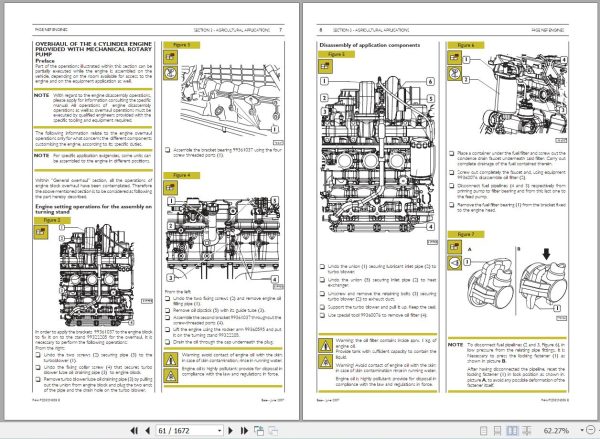Screen dimensions: 600x439
Task: Open the page number dropdown arrow
Action: pyautogui.click(x=219, y=431)
